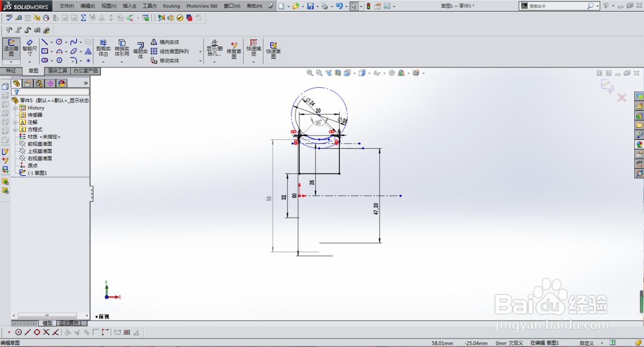
Task: Switch to the 特征 (Features) tab
Action: (x=11, y=71)
